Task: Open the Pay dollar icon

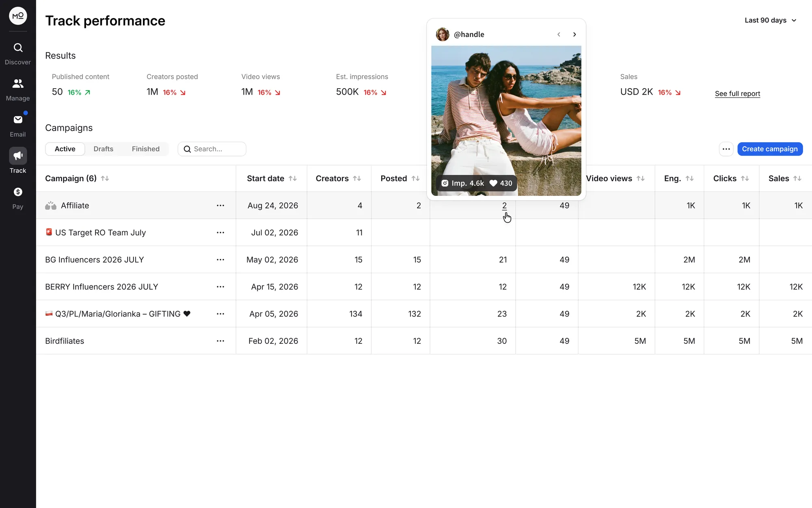Action: tap(18, 192)
